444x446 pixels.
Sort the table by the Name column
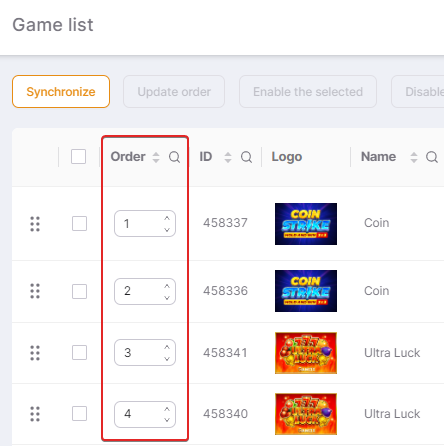414,157
